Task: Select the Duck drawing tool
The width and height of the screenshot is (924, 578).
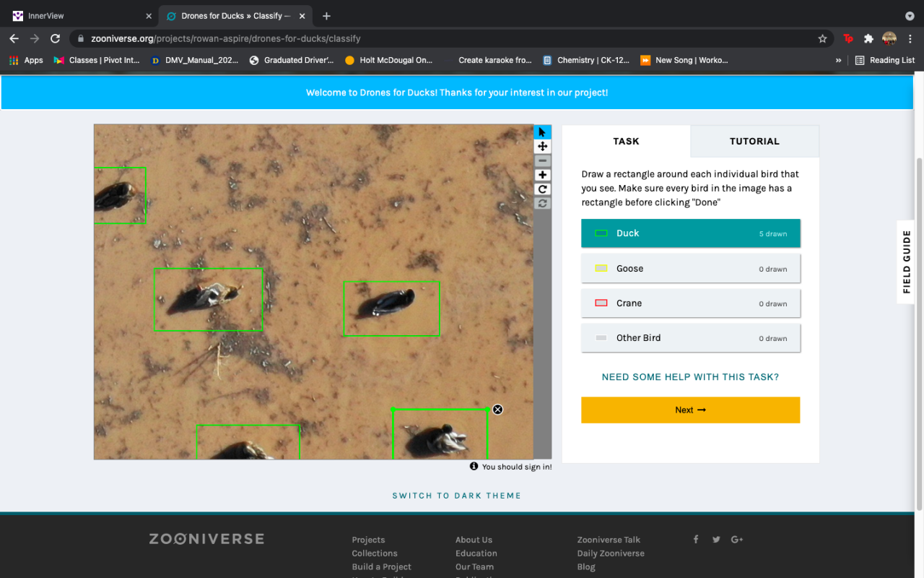Action: (x=691, y=233)
